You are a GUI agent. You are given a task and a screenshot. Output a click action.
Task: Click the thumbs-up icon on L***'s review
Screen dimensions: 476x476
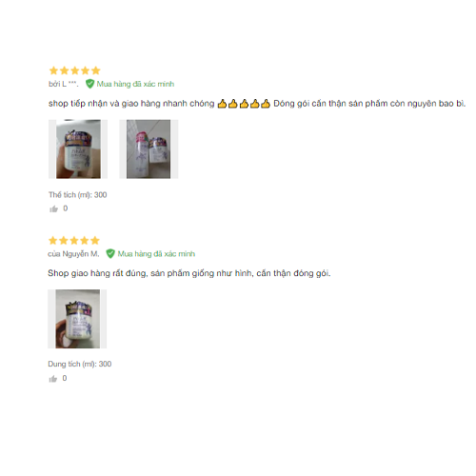tap(54, 208)
